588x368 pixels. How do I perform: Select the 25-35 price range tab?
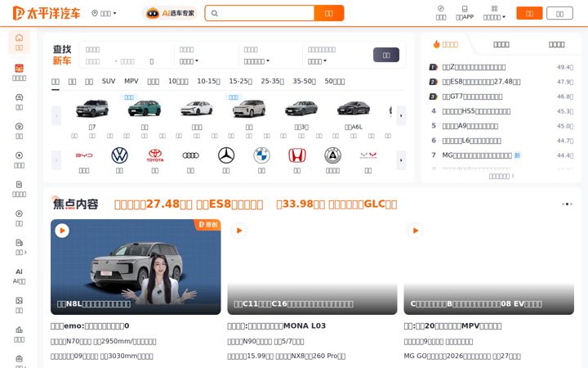[272, 81]
